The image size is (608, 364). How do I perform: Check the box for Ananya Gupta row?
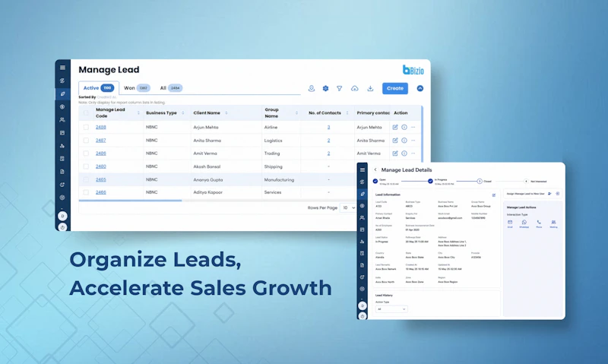point(86,179)
